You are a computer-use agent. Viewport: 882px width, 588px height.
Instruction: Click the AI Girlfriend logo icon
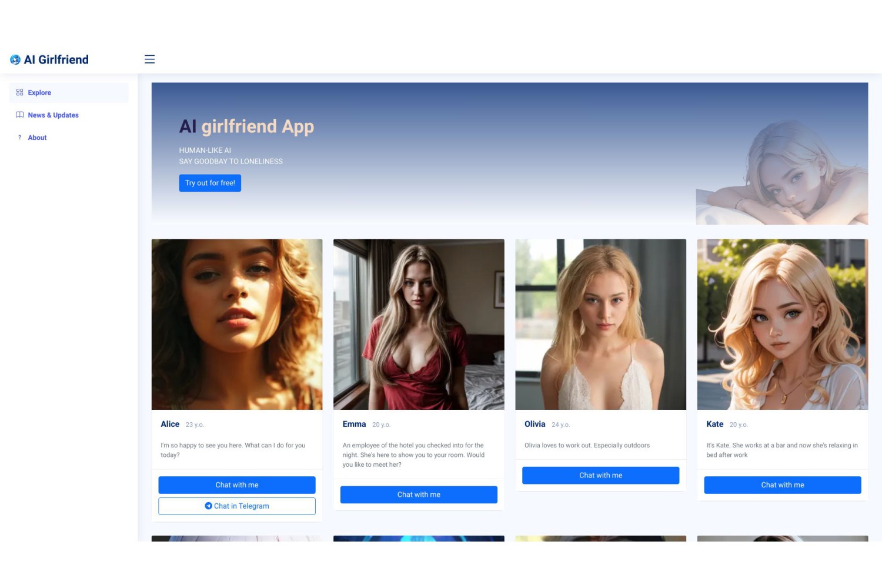pos(15,59)
